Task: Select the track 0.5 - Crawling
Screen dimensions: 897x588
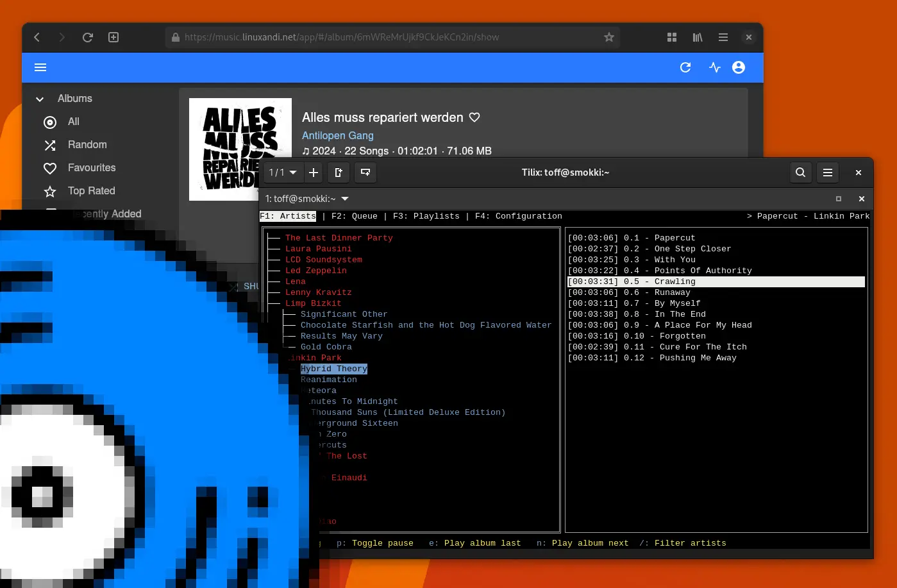Action: 716,281
